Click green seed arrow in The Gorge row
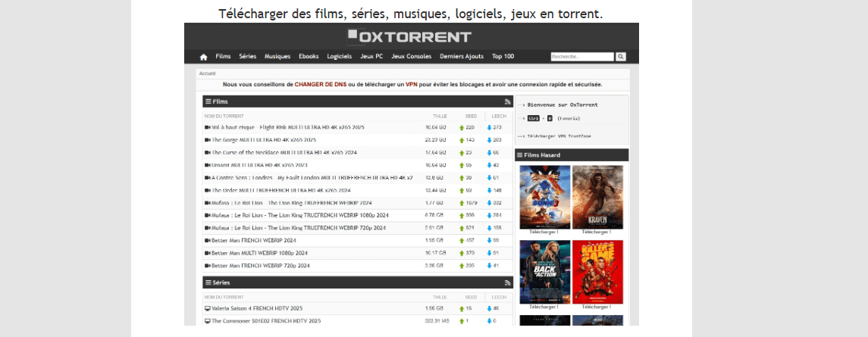Image resolution: width=868 pixels, height=337 pixels. pyautogui.click(x=462, y=141)
